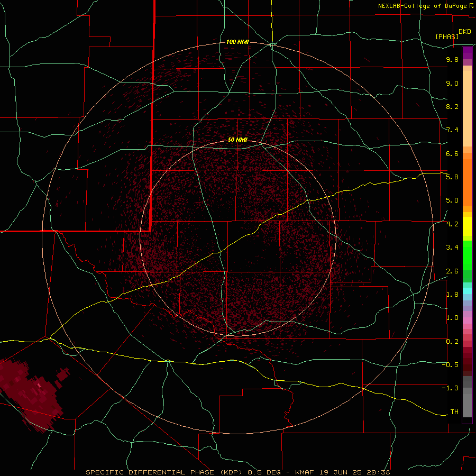Screen dimensions: 476x476
Task: Pick the pink segment of the color scale
Action: 467,321
